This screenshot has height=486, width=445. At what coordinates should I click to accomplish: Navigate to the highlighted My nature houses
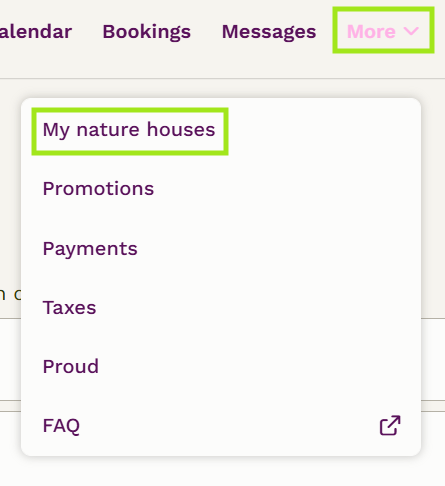tap(130, 131)
